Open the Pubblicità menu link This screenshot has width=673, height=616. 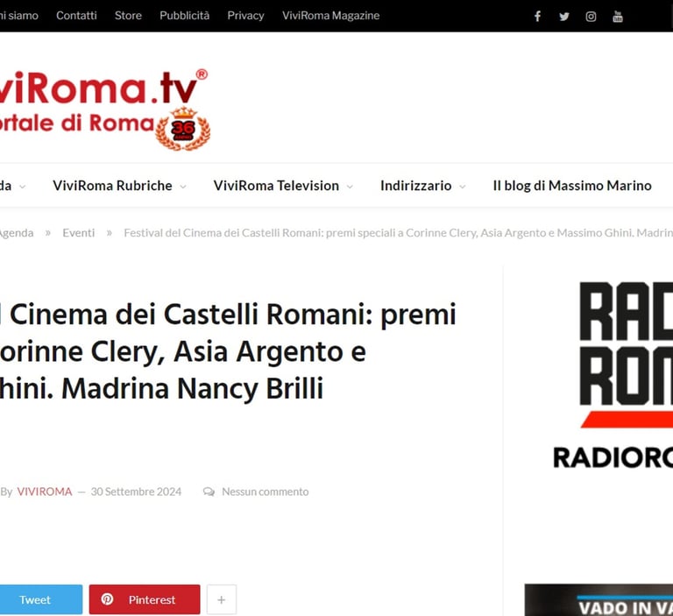185,16
